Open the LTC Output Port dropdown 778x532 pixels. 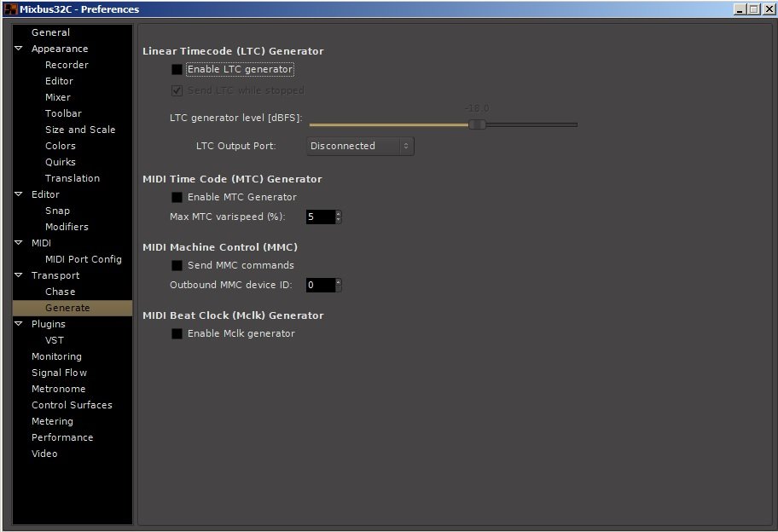tap(360, 147)
